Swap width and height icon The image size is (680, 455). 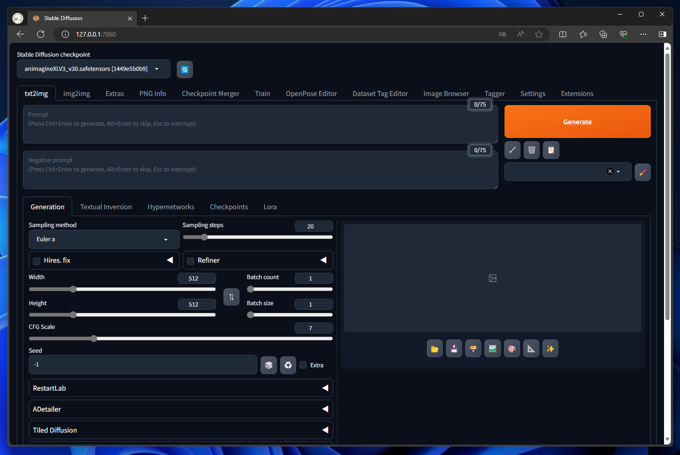click(231, 297)
